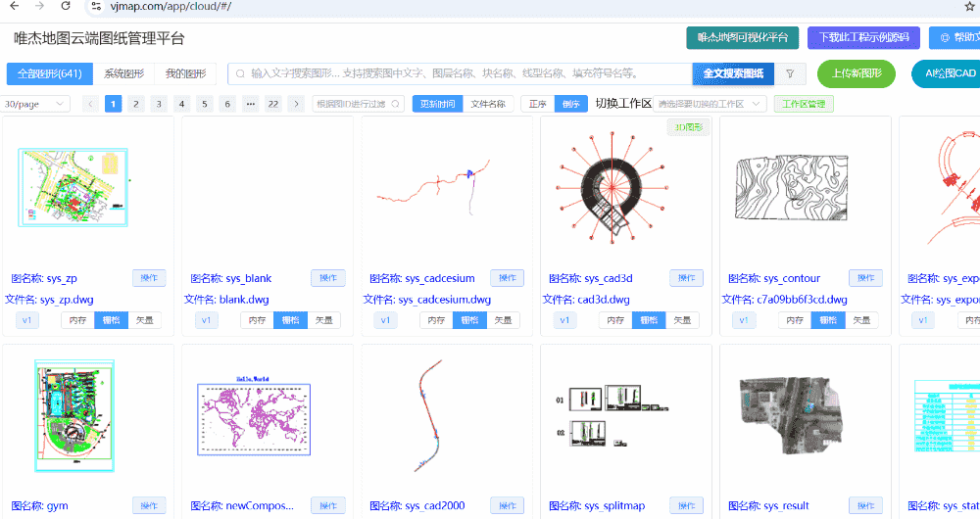
Task: Open 唯杰地图可视化平台 button
Action: (743, 37)
